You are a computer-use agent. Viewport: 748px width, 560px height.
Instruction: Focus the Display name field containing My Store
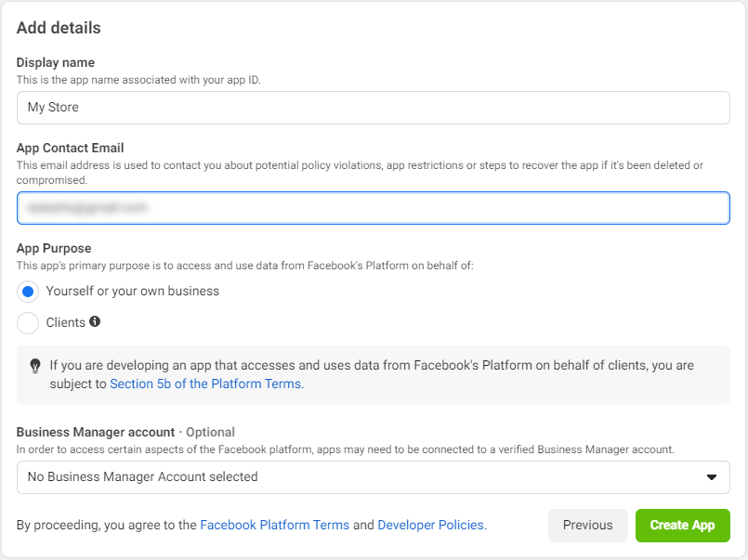coord(373,108)
